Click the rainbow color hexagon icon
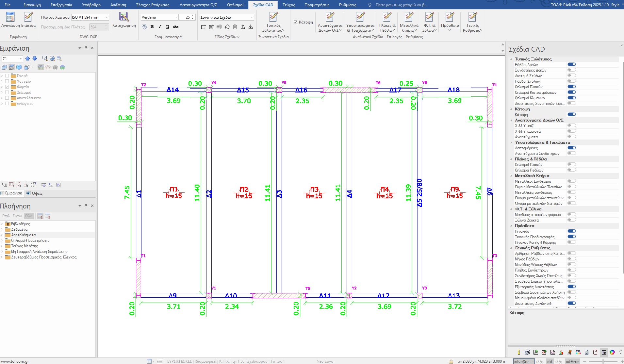 click(x=612, y=352)
